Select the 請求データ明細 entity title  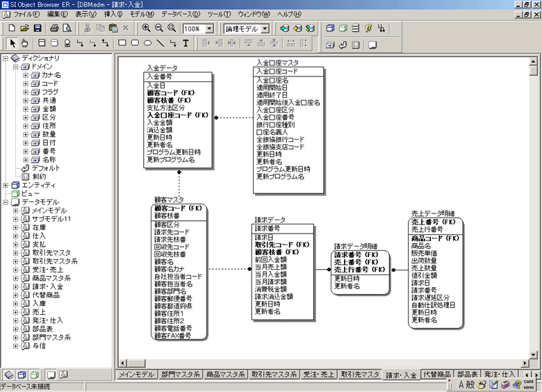[356, 247]
